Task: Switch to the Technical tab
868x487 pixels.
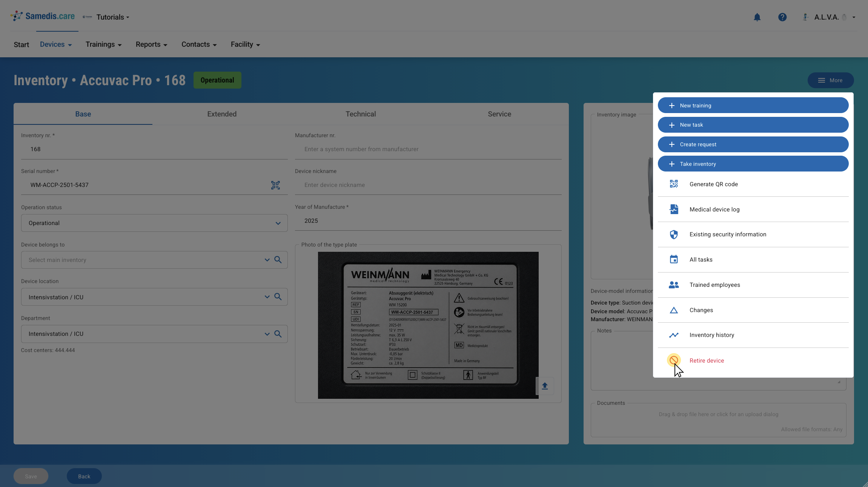Action: coord(361,114)
